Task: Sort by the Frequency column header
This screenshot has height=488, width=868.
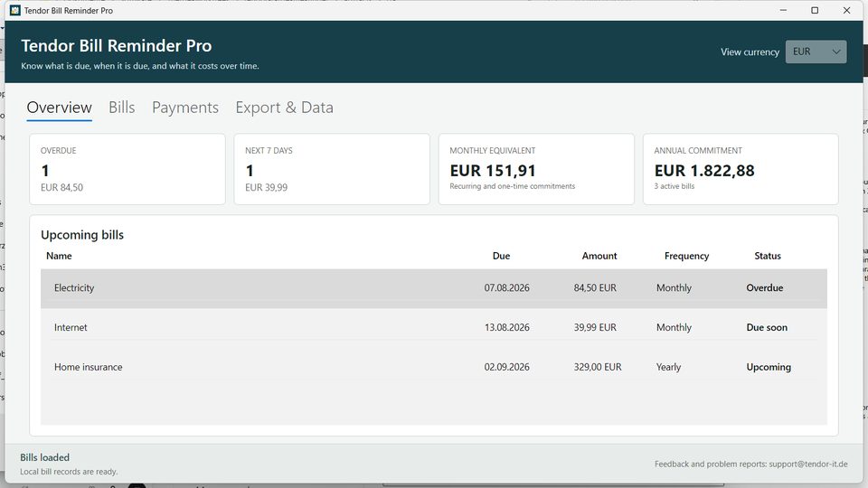Action: [686, 256]
